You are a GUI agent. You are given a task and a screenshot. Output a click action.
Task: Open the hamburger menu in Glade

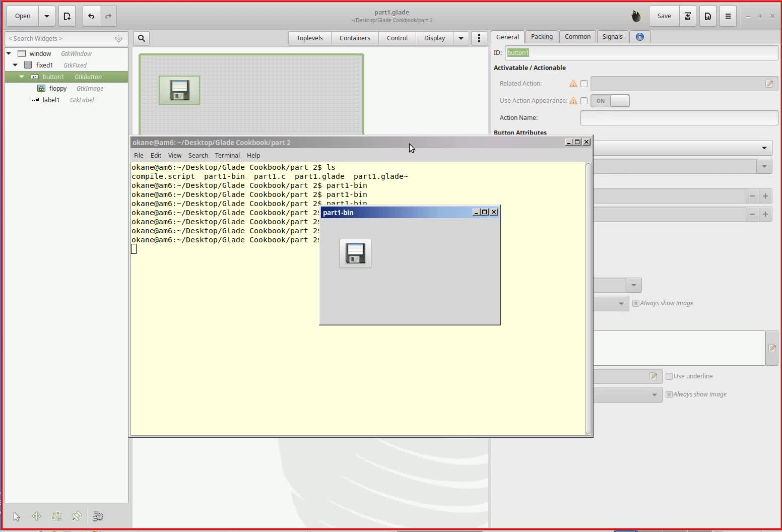[727, 16]
